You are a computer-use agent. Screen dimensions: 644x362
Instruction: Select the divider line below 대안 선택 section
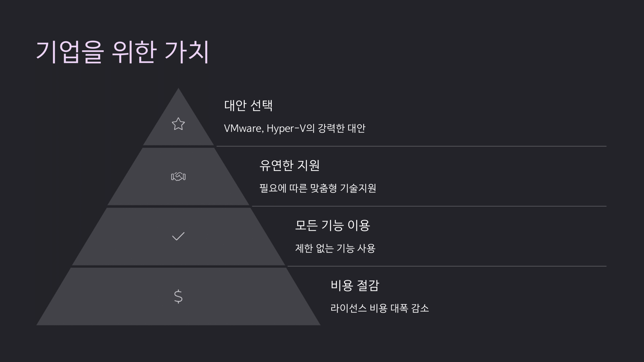[x=411, y=146]
